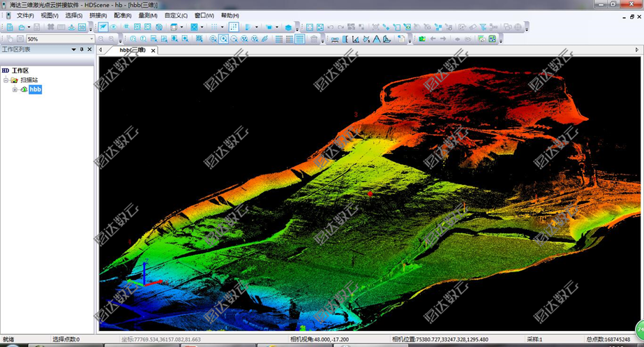Collapse the 扫描站 tree node
Image resolution: width=644 pixels, height=347 pixels.
point(6,80)
